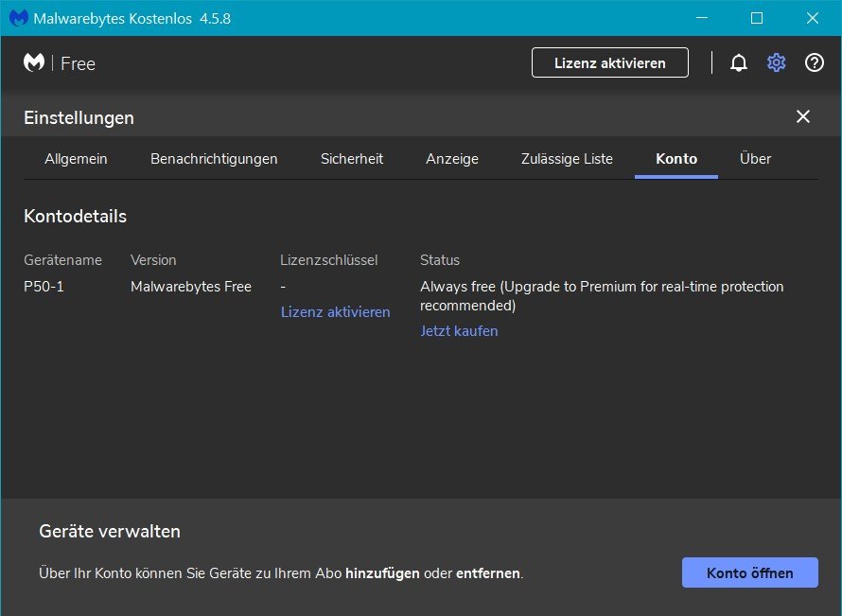Click the Lizenz aktivieren header button

click(x=610, y=62)
